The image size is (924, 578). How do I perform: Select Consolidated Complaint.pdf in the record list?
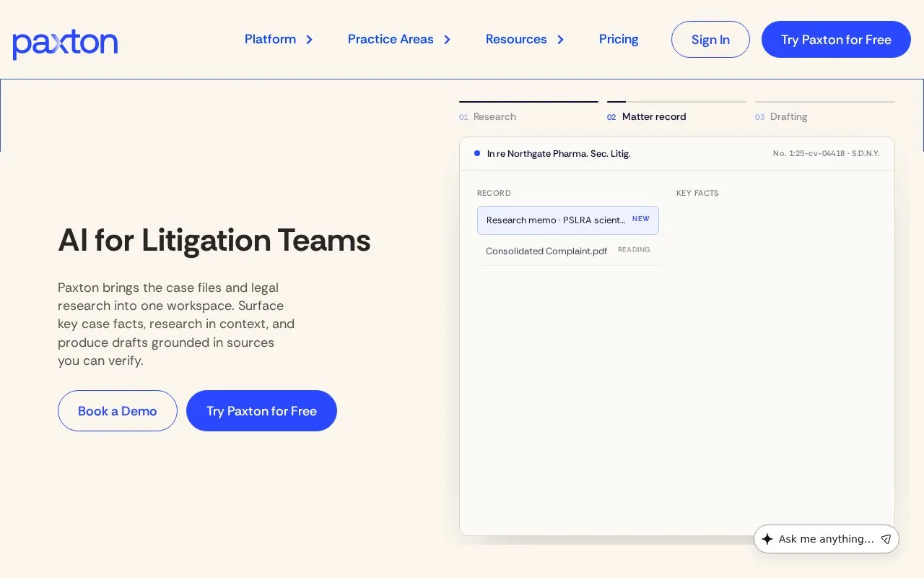[568, 251]
